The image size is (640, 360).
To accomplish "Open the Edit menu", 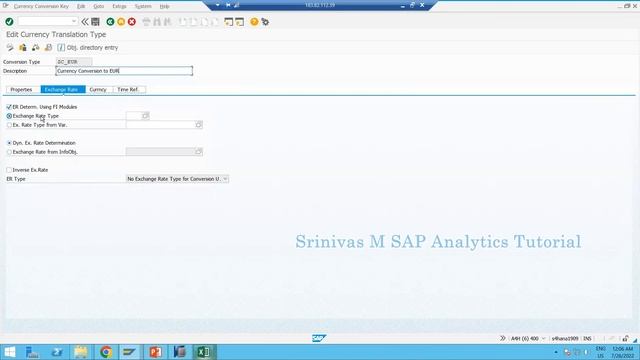I will (81, 6).
